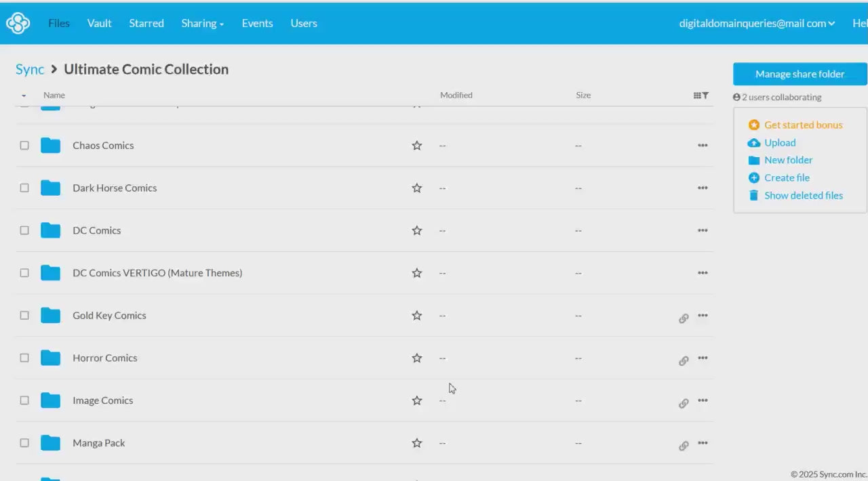Click the Manage share folder button

pos(800,74)
